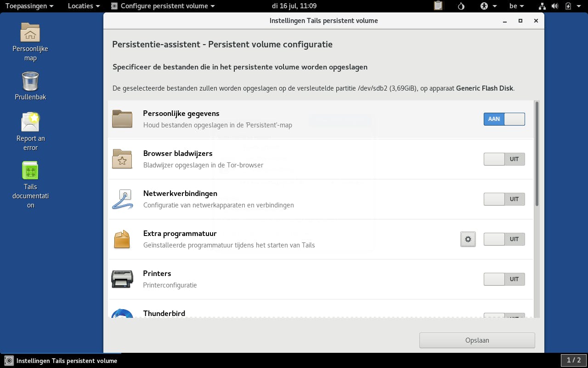Open the Configure persistent volume app menu
Screen dimensions: 588x368
pos(163,6)
